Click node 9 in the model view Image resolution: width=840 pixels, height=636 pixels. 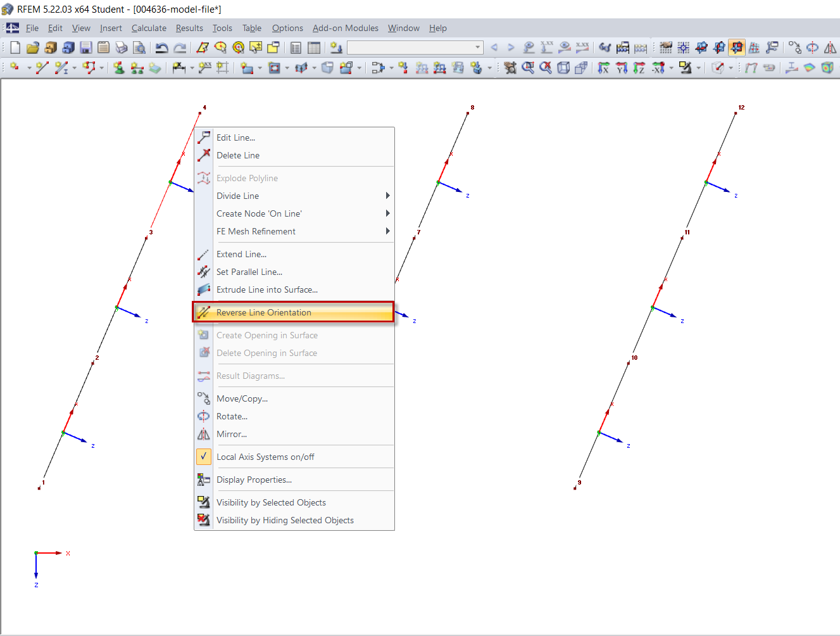(575, 488)
